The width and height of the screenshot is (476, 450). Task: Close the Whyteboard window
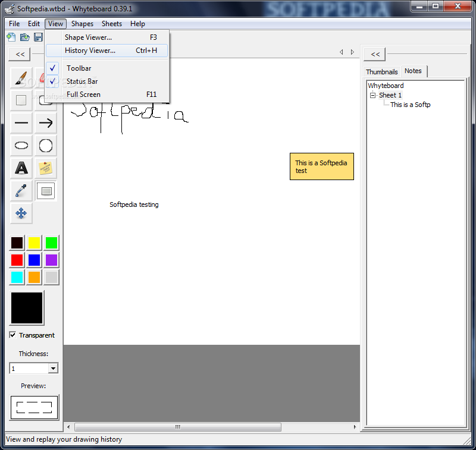[x=458, y=6]
